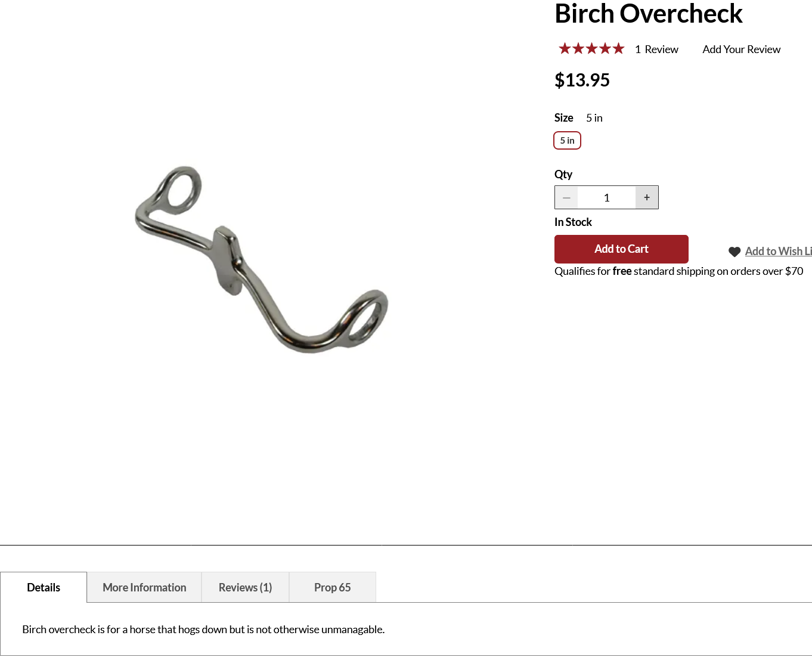The height and width of the screenshot is (657, 812).
Task: Open the Add to Wish List link
Action: [x=778, y=252]
